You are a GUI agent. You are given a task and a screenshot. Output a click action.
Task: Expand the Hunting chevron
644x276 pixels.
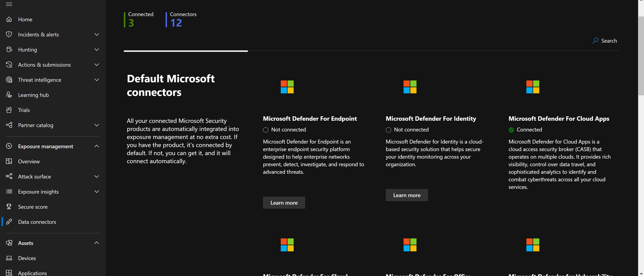pyautogui.click(x=96, y=50)
